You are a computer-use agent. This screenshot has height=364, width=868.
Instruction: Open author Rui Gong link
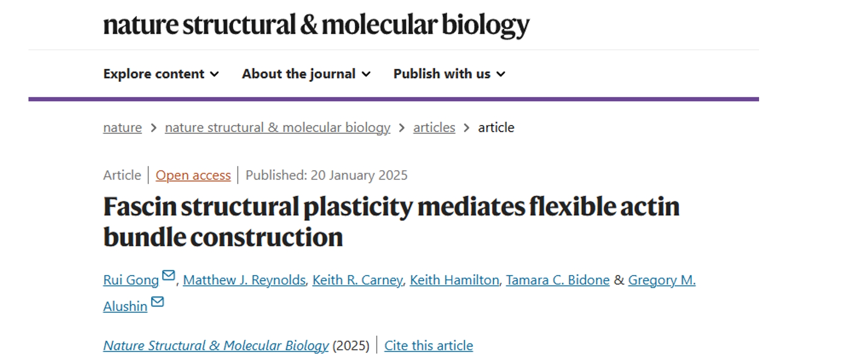coord(131,280)
